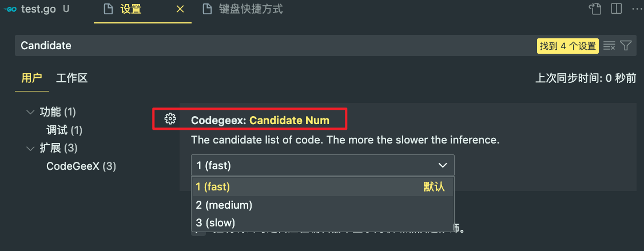The width and height of the screenshot is (644, 251).
Task: Switch to the 键盘快捷方式 tab
Action: click(243, 10)
